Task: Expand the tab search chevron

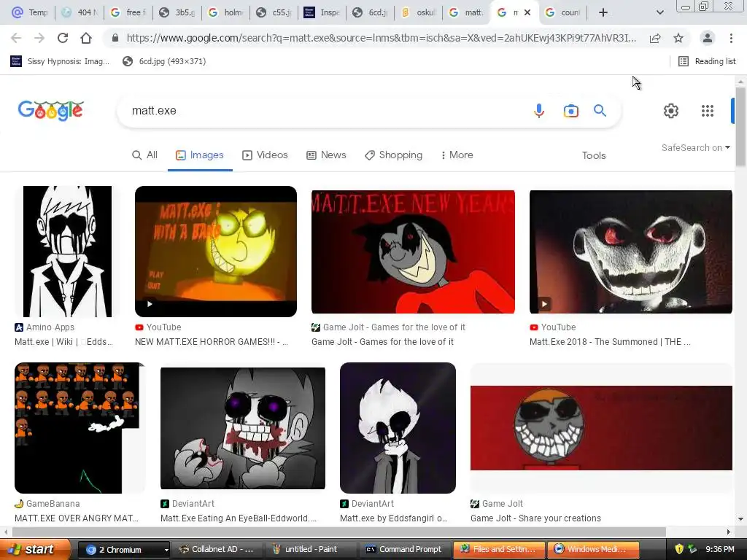Action: coord(659,12)
